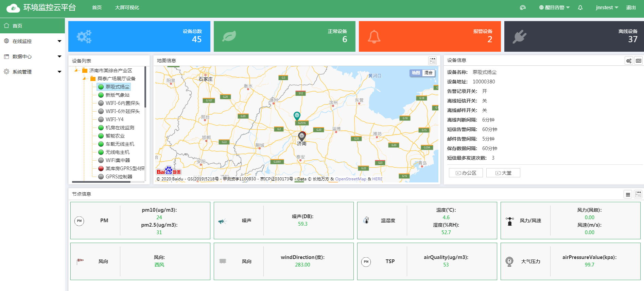644x291 pixels.
Task: Click the Baidu map logo
Action: point(169,171)
